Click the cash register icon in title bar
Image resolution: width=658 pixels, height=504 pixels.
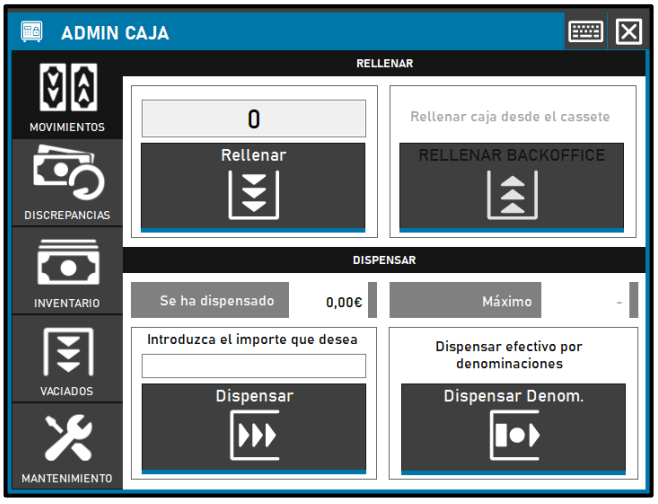(31, 32)
